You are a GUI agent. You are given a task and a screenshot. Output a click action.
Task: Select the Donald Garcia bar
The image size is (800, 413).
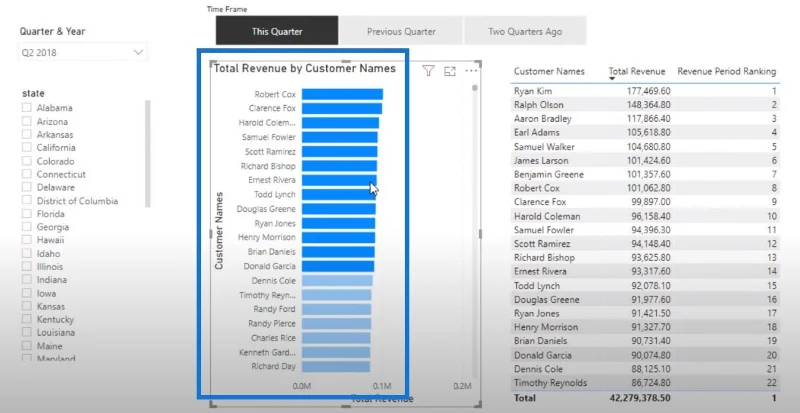[338, 266]
